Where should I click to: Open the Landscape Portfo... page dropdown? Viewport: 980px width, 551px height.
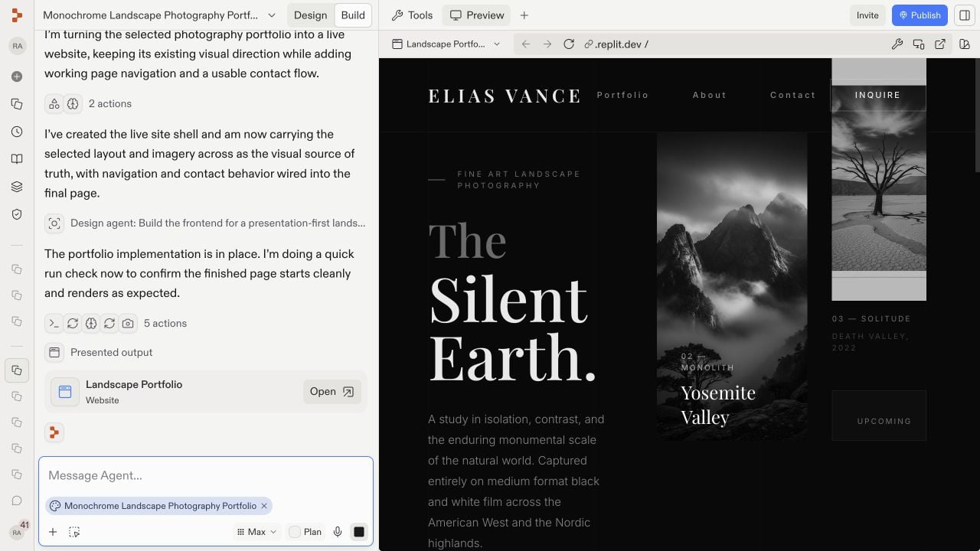[x=446, y=44]
